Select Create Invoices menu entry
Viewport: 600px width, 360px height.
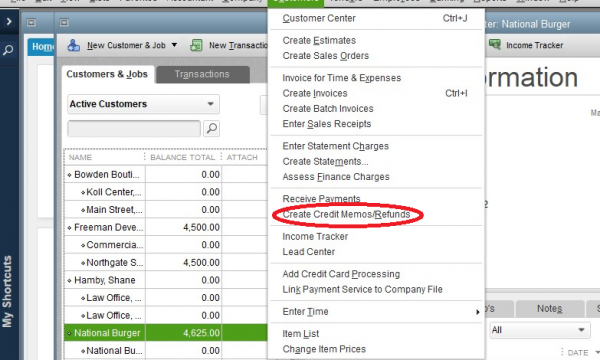click(x=315, y=93)
